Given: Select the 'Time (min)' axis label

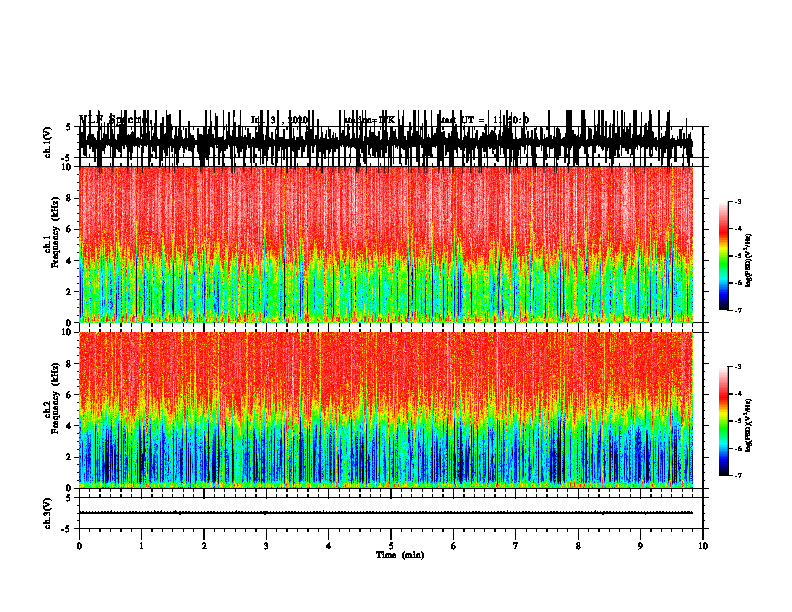Looking at the screenshot, I should 400,555.
